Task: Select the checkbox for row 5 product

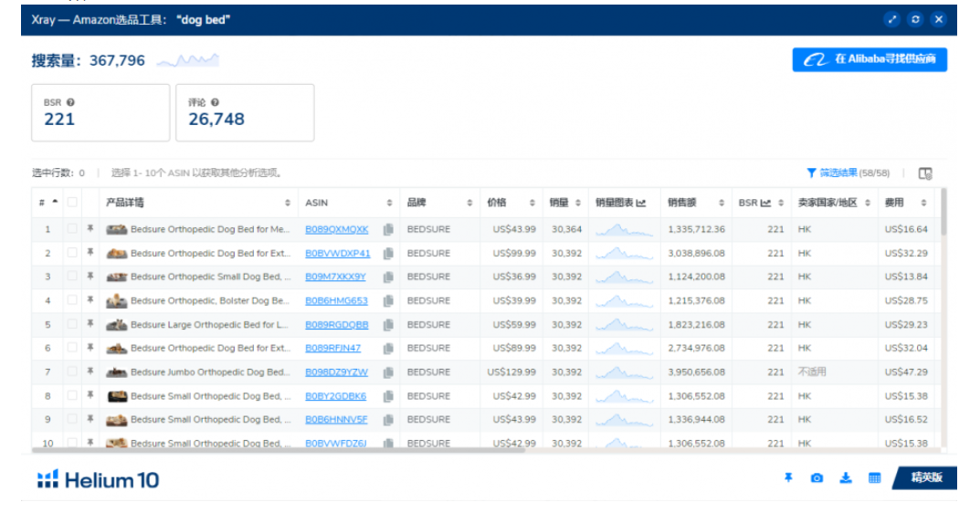Action: tap(72, 325)
